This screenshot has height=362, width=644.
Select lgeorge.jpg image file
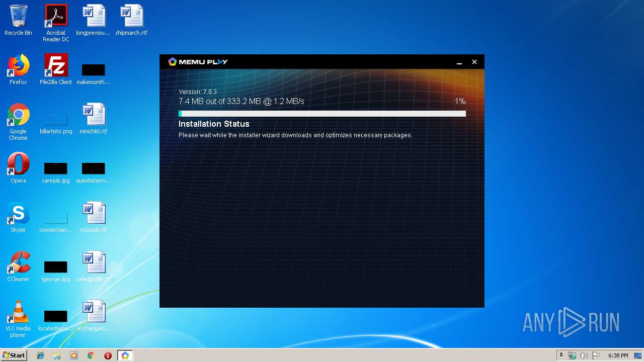point(56,270)
